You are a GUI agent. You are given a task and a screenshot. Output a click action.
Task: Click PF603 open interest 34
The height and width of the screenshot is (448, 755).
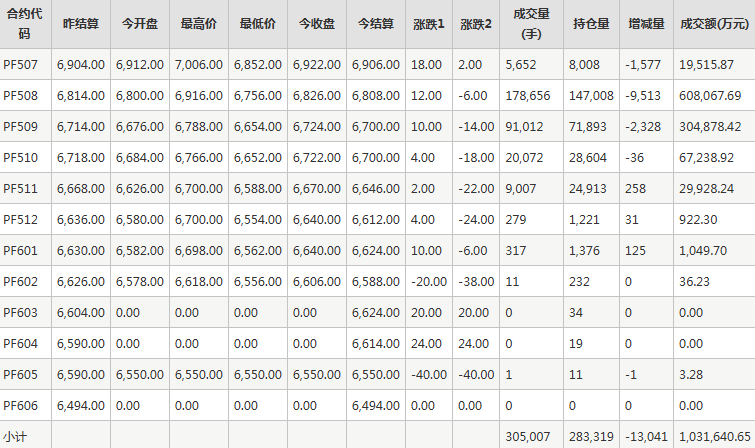tap(576, 313)
